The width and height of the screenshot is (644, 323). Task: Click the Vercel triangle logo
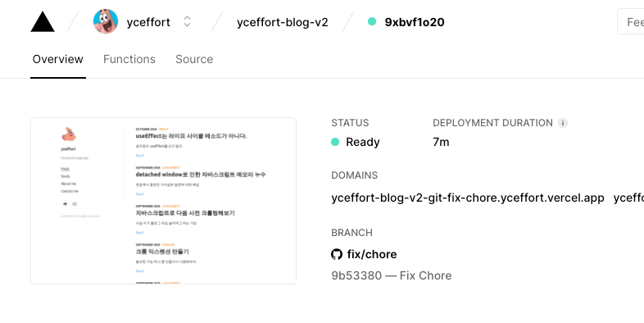click(x=43, y=22)
